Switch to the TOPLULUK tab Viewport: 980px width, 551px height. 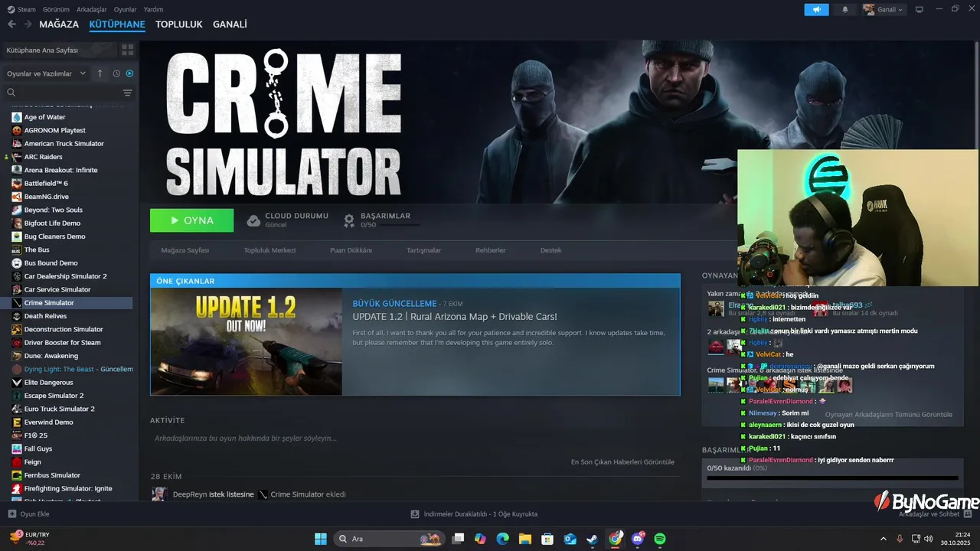tap(178, 24)
